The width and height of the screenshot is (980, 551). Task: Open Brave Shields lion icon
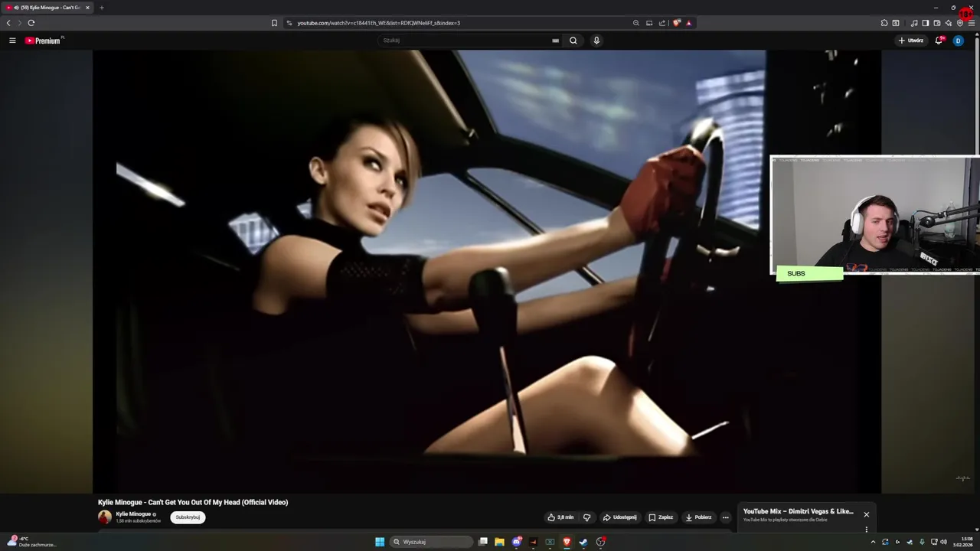(676, 23)
